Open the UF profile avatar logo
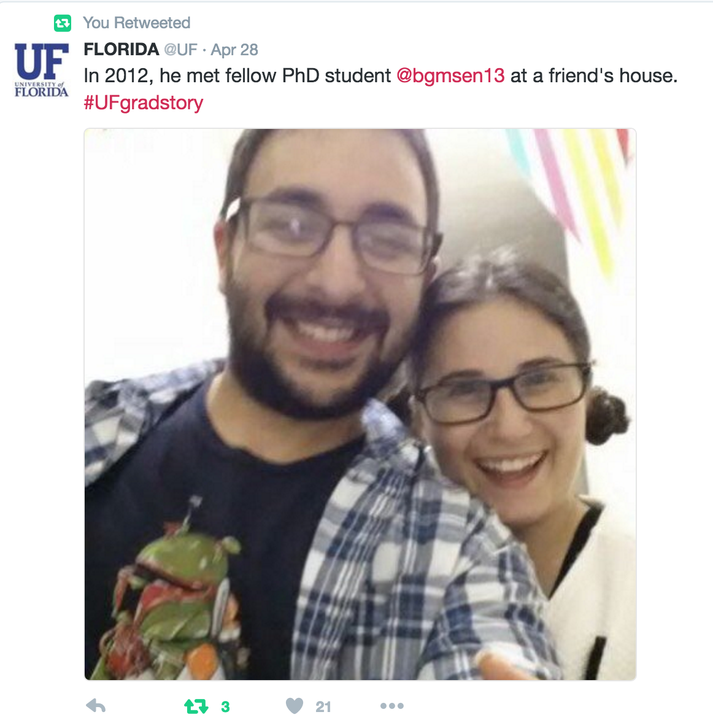This screenshot has width=713, height=728. tap(42, 69)
